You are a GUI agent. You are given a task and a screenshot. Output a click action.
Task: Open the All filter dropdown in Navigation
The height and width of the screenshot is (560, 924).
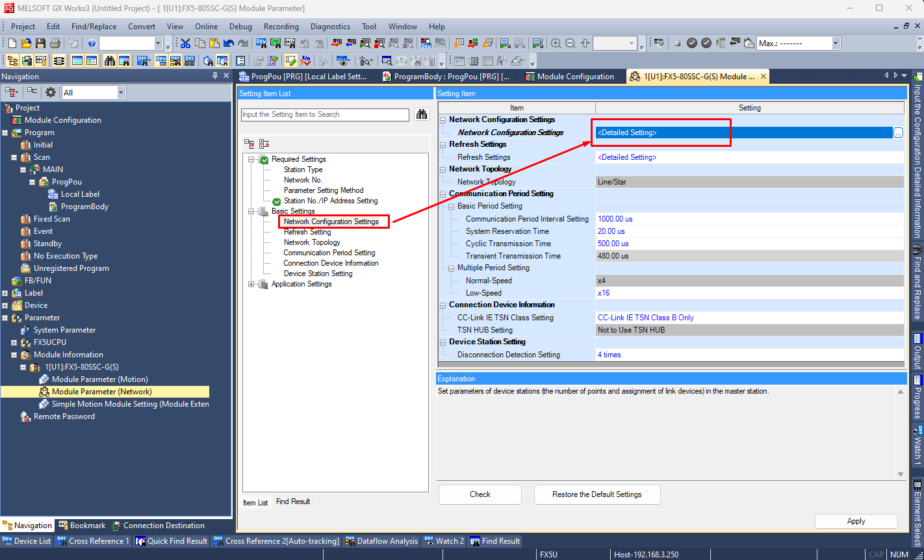(x=120, y=93)
